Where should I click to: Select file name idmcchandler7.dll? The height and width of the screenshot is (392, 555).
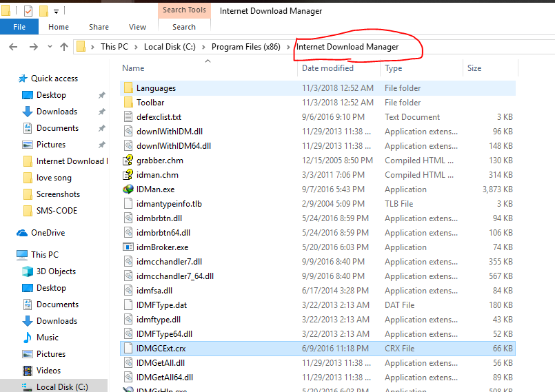169,262
